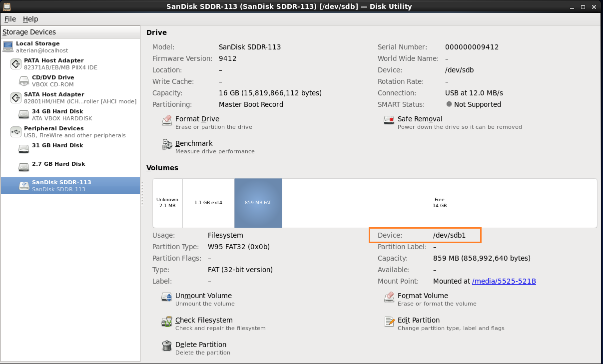Click the Format Drive eraser icon
The width and height of the screenshot is (603, 364).
(167, 121)
